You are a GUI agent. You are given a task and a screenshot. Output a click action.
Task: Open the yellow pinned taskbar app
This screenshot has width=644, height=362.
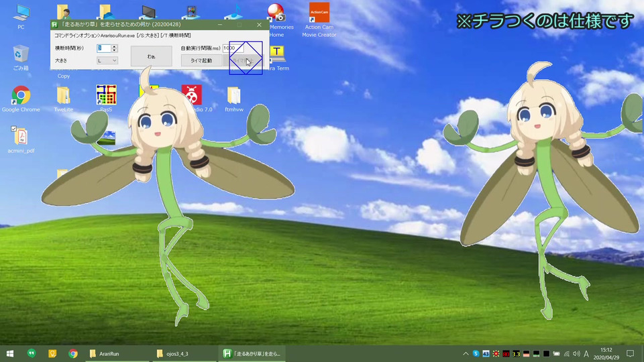pyautogui.click(x=52, y=353)
